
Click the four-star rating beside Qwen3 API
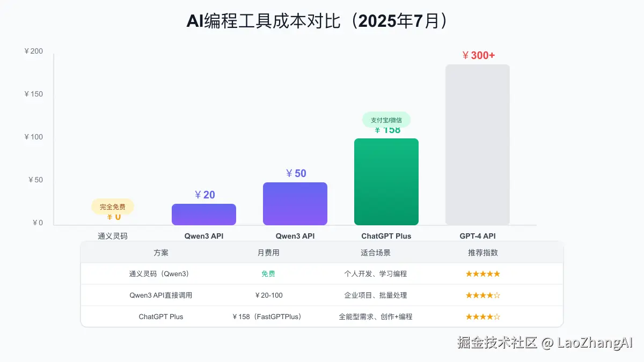point(482,295)
